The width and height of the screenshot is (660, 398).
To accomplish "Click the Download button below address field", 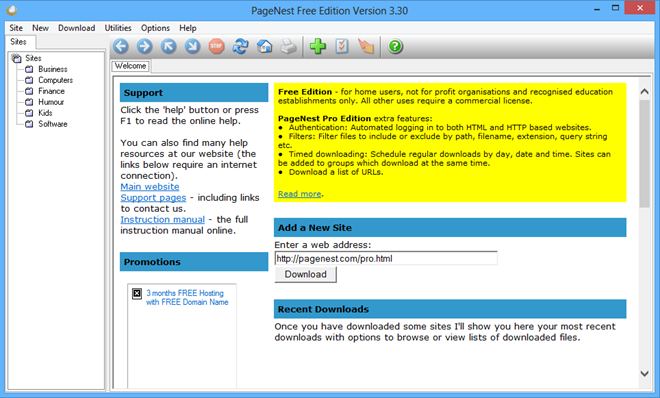I will click(x=306, y=274).
